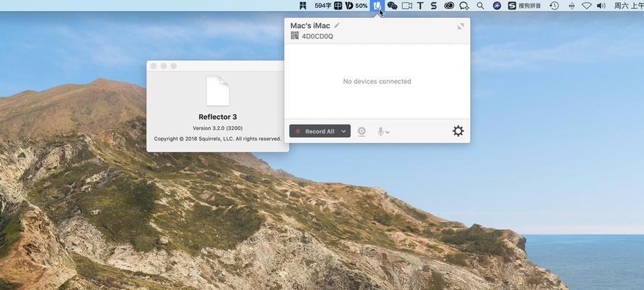Click the QR code icon beside 4D0CD0Q
644x290 pixels.
pos(295,36)
